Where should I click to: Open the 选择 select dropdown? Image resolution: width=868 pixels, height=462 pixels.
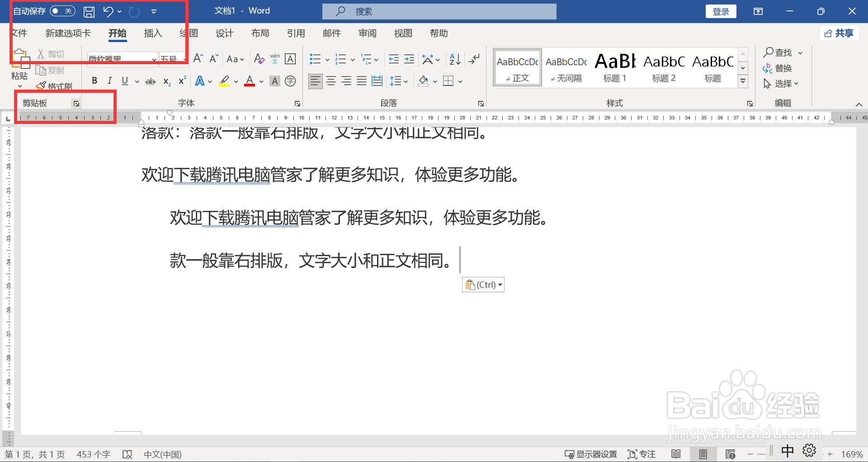[x=781, y=83]
